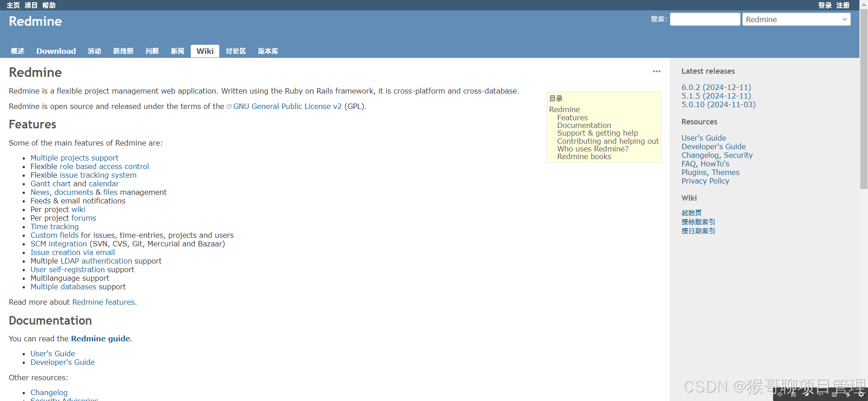Switch to the 新闻 tab
The width and height of the screenshot is (868, 401).
coord(177,51)
